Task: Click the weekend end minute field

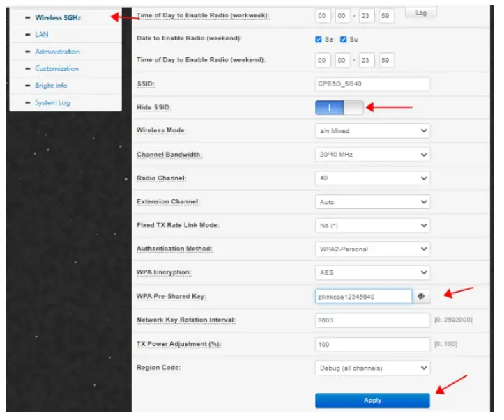Action: [x=386, y=61]
